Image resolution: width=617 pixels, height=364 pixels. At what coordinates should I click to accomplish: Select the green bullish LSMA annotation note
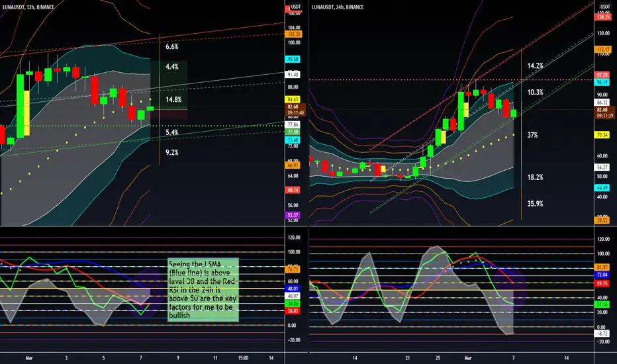click(203, 290)
